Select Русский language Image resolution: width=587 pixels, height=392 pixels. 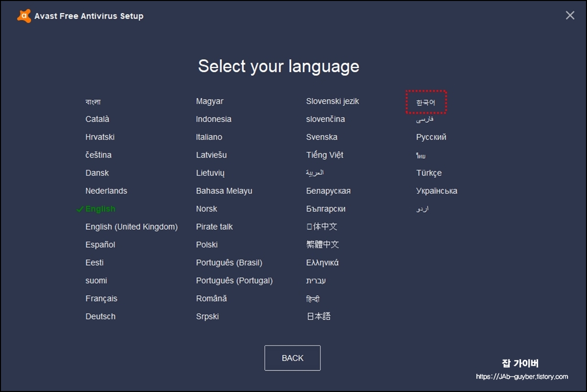(x=431, y=137)
